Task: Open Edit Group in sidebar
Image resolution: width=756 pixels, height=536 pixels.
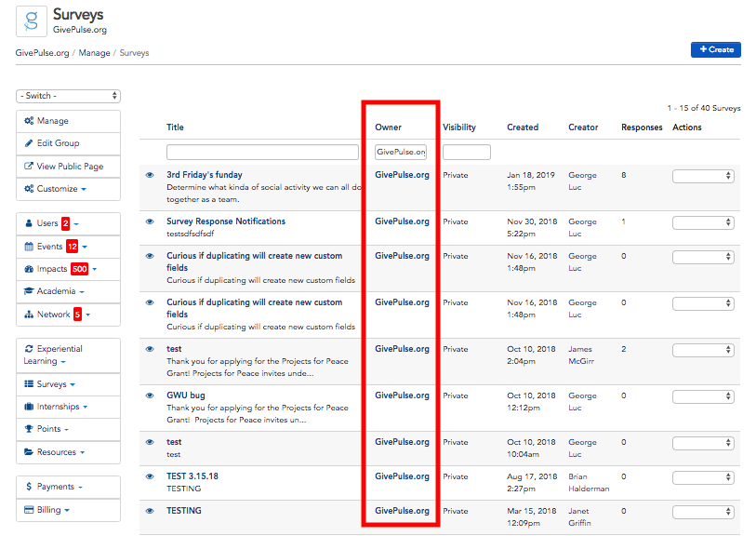Action: pos(68,143)
